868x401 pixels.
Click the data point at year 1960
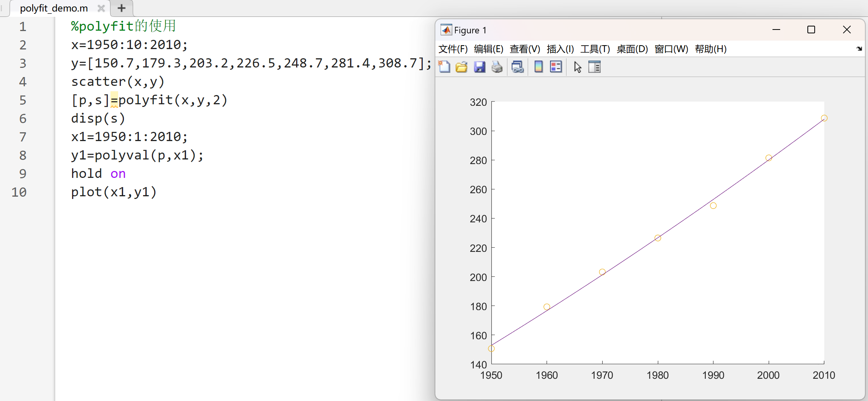click(547, 307)
